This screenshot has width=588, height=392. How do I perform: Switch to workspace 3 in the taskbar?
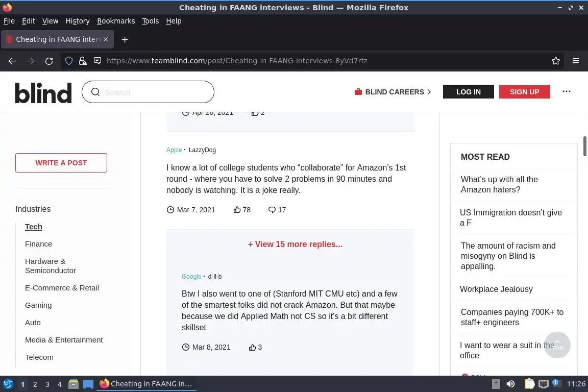point(47,384)
